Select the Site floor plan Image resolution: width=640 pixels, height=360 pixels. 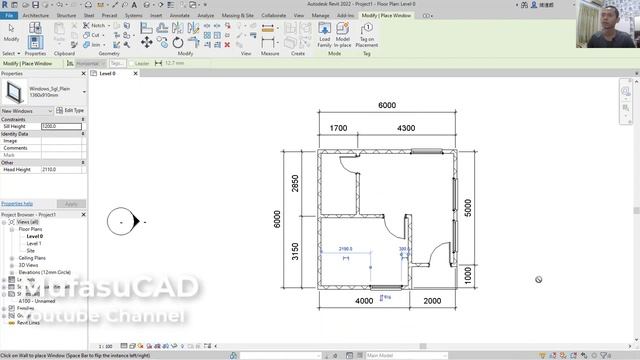[31, 251]
